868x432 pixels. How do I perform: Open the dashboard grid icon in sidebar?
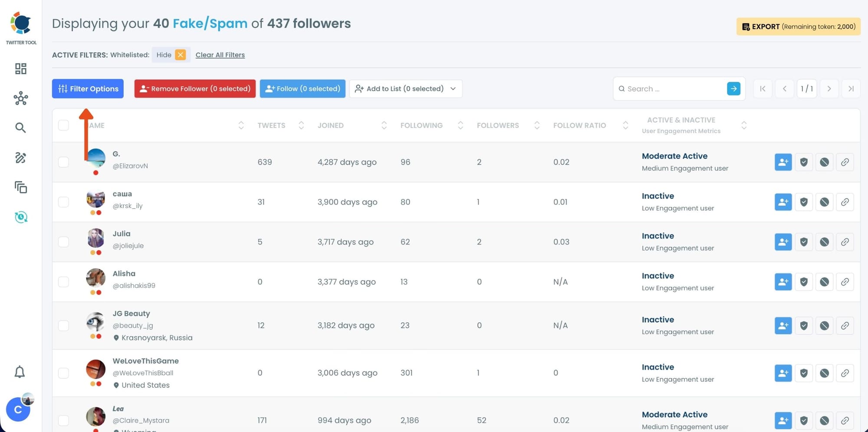(x=20, y=69)
